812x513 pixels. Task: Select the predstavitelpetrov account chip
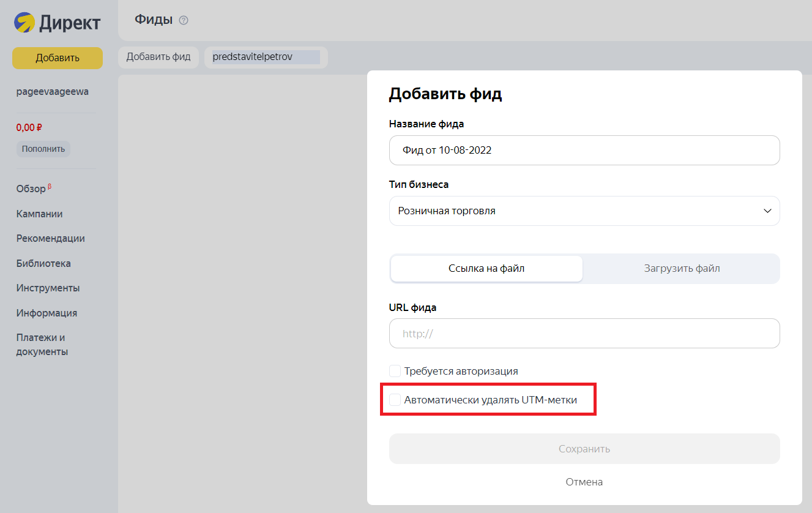[x=266, y=57]
